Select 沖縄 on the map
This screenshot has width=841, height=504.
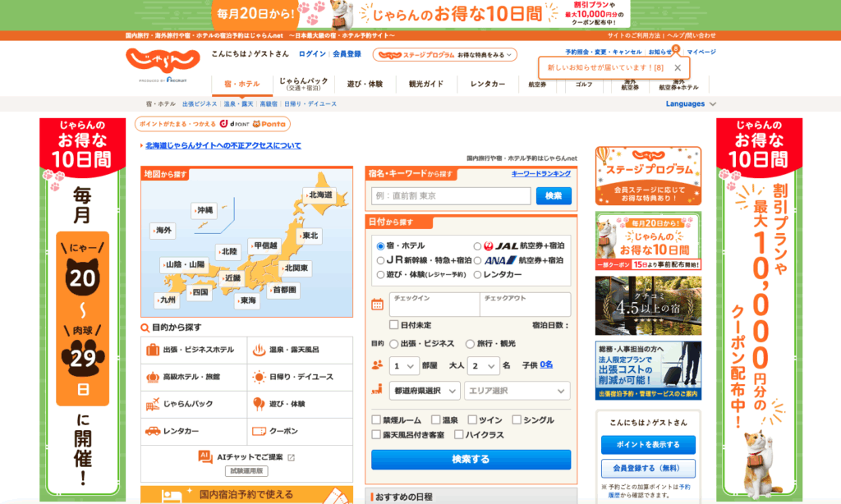(204, 210)
